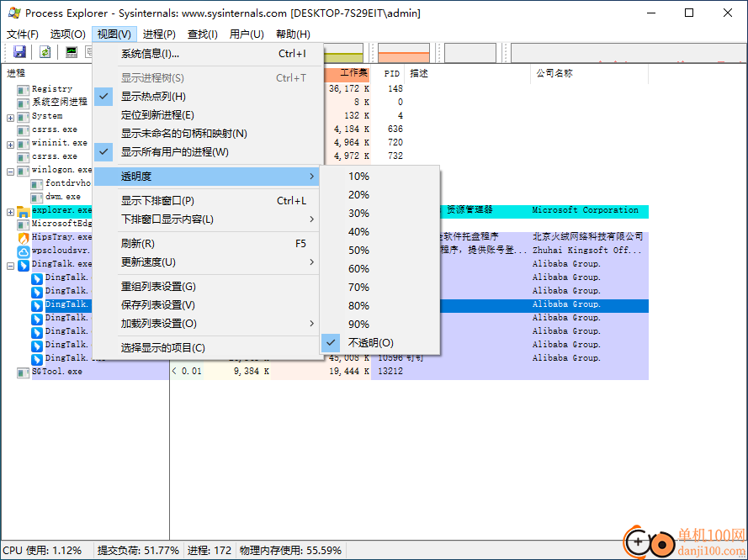Click the Save toolbar icon
This screenshot has height=560, width=748.
pos(19,52)
